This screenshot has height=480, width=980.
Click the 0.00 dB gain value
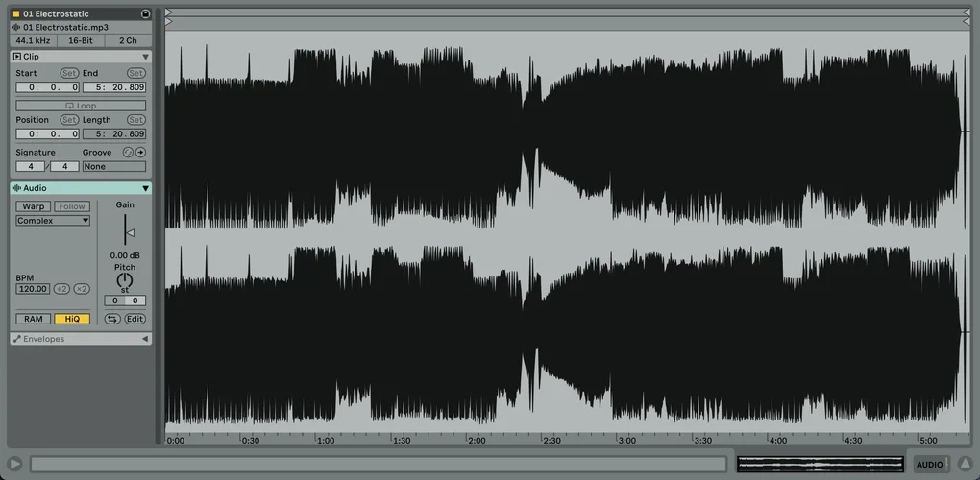(125, 255)
